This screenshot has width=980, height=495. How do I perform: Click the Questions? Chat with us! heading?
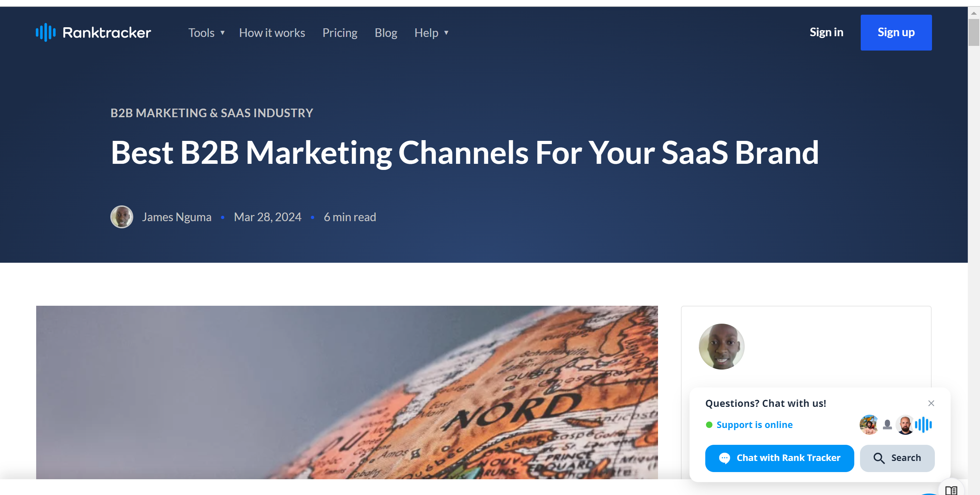(x=765, y=403)
